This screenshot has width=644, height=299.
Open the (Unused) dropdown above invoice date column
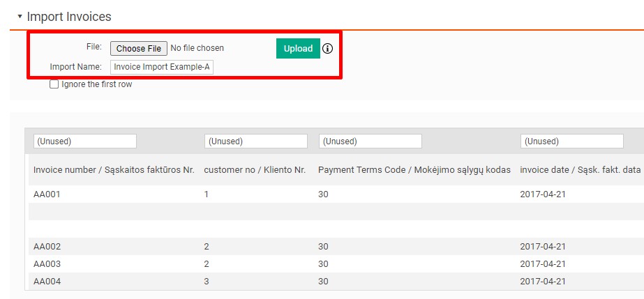[571, 141]
